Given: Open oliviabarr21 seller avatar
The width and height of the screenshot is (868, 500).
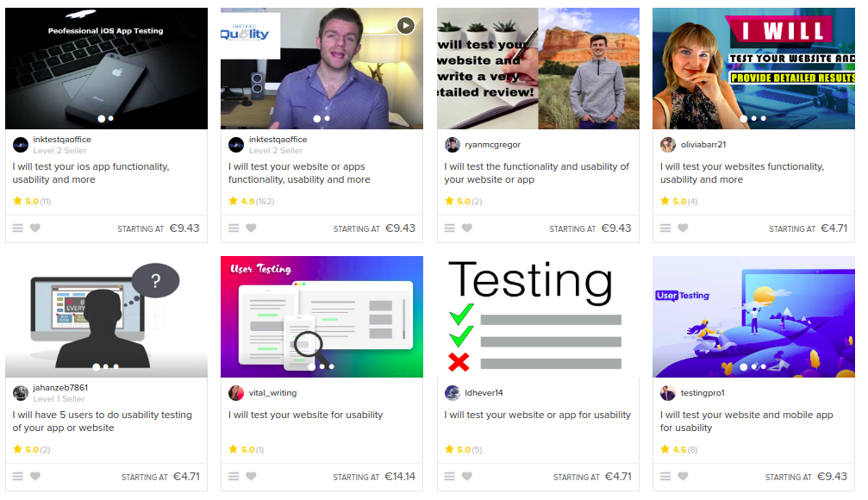Looking at the screenshot, I should [x=668, y=145].
